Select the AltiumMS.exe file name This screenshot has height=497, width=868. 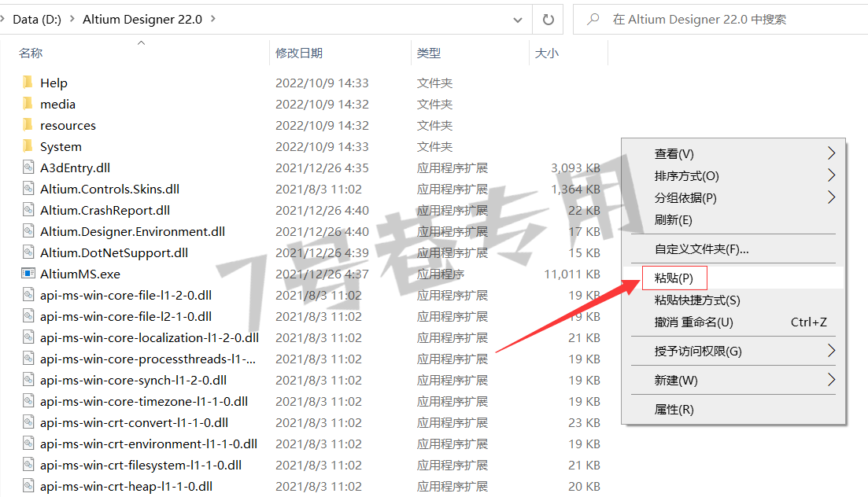click(x=80, y=274)
